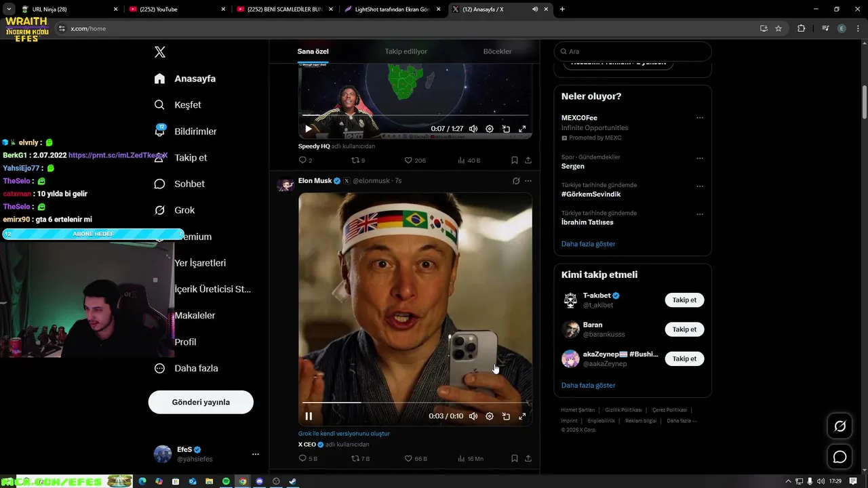Seek on the Elon Musk video progress bar
Viewport: 868px width, 488px height.
click(x=415, y=403)
